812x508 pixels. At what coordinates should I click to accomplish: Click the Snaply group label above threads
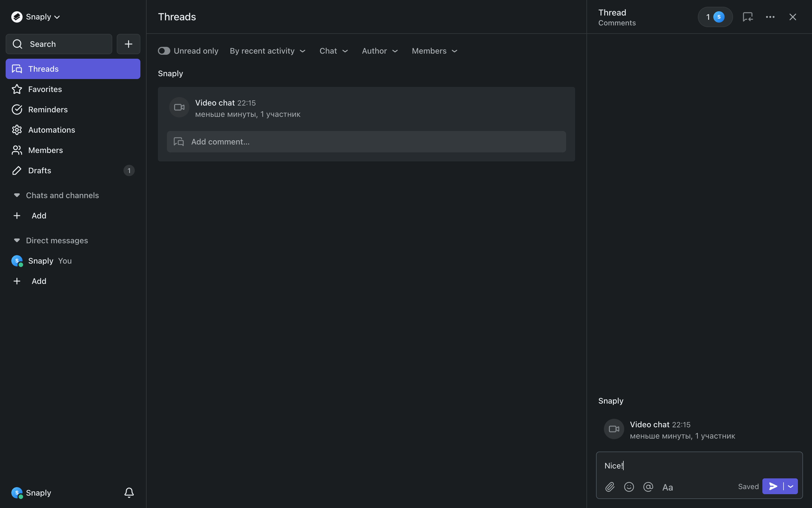tap(171, 74)
